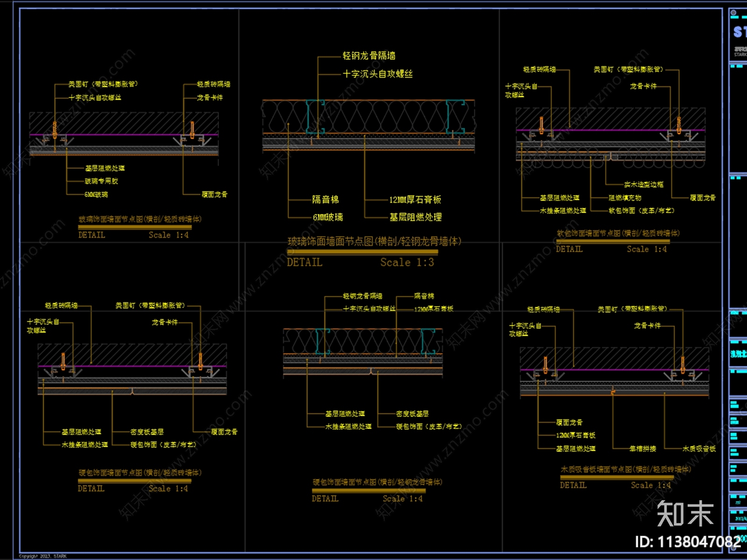Image resolution: width=747 pixels, height=560 pixels.
Task: Click the title '硬包饰面墙面节点图(横剖/轻质砖墙体)'
Action: coord(140,472)
